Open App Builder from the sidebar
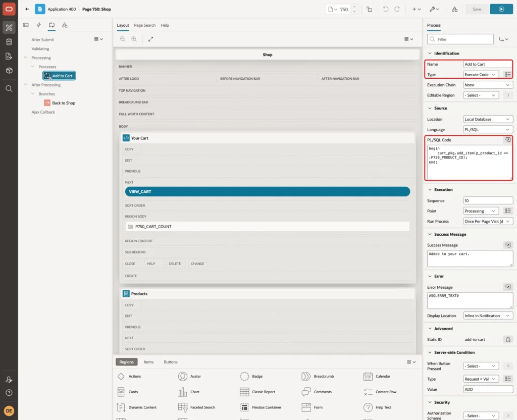 point(9,28)
